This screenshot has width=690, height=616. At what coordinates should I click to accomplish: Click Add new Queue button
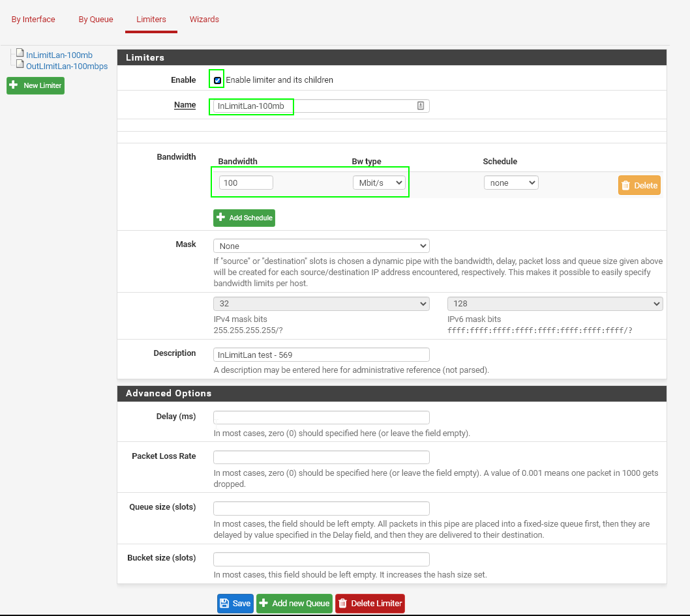(x=294, y=603)
